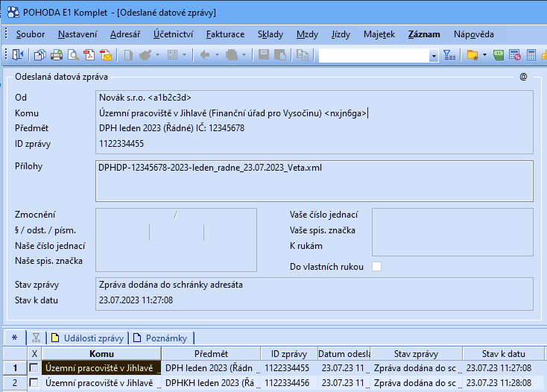Viewport: 547px width, 392px height.
Task: Open the Záznam menu
Action: 424,34
